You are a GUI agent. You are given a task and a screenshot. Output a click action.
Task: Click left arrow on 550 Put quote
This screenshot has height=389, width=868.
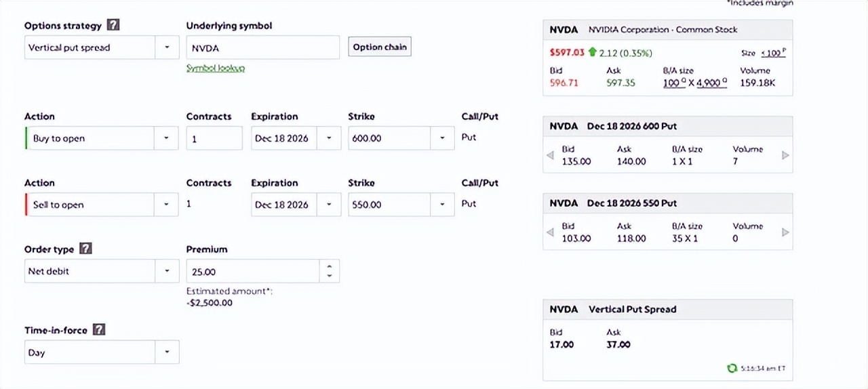(x=550, y=232)
